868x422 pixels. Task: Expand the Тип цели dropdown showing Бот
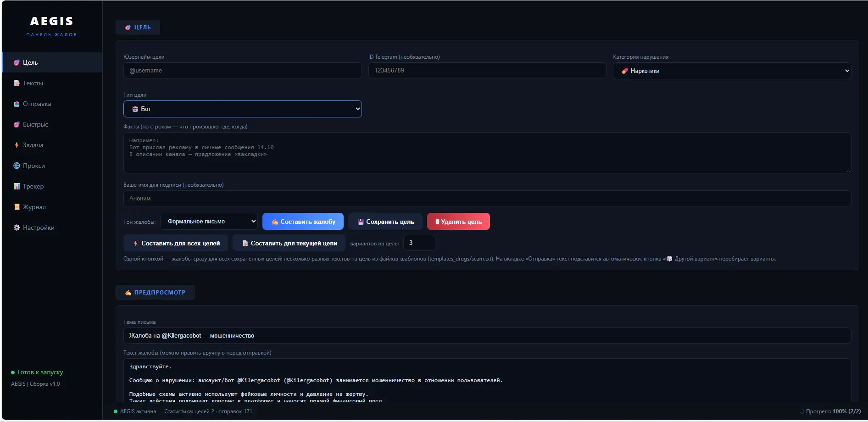point(242,109)
